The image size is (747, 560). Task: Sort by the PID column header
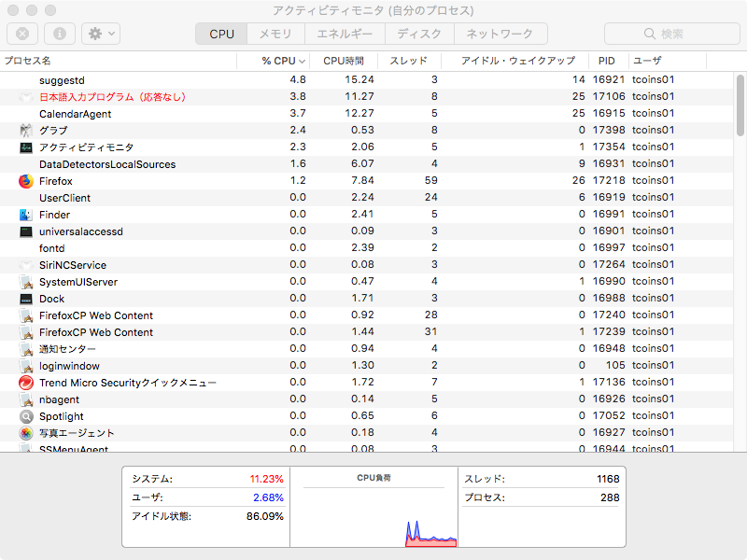tap(606, 61)
